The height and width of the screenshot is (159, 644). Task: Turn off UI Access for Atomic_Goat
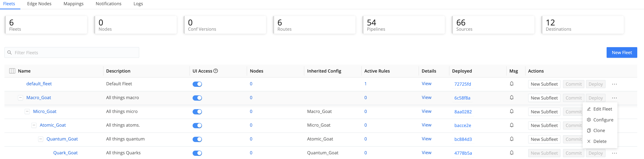[197, 126]
